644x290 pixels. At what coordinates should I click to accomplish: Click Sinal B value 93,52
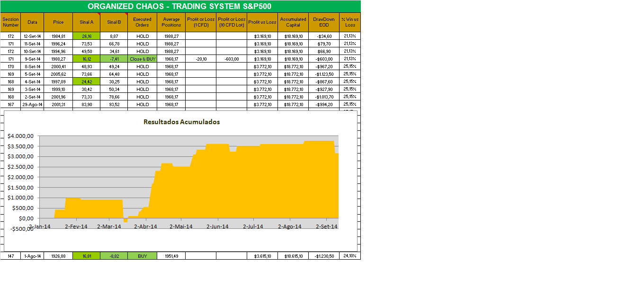click(x=114, y=104)
